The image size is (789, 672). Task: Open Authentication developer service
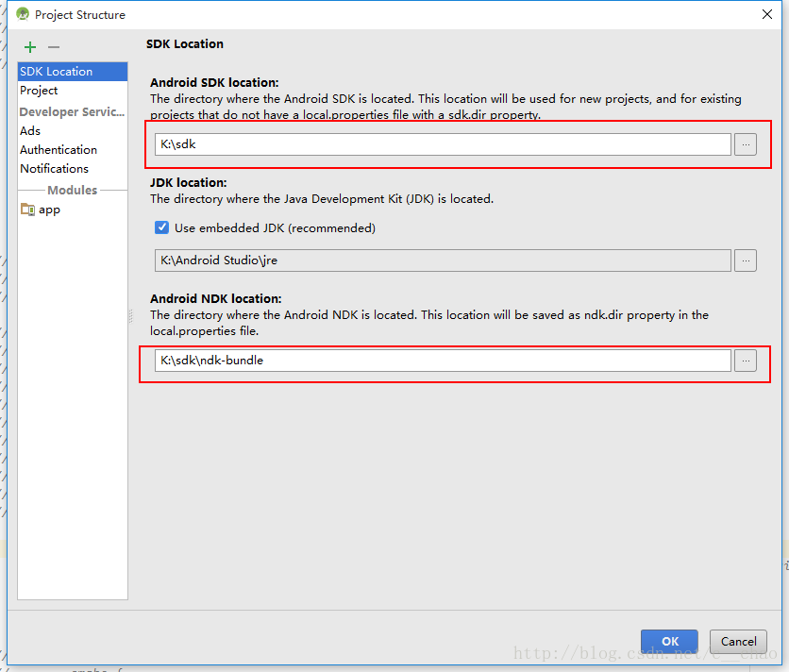[x=73, y=149]
